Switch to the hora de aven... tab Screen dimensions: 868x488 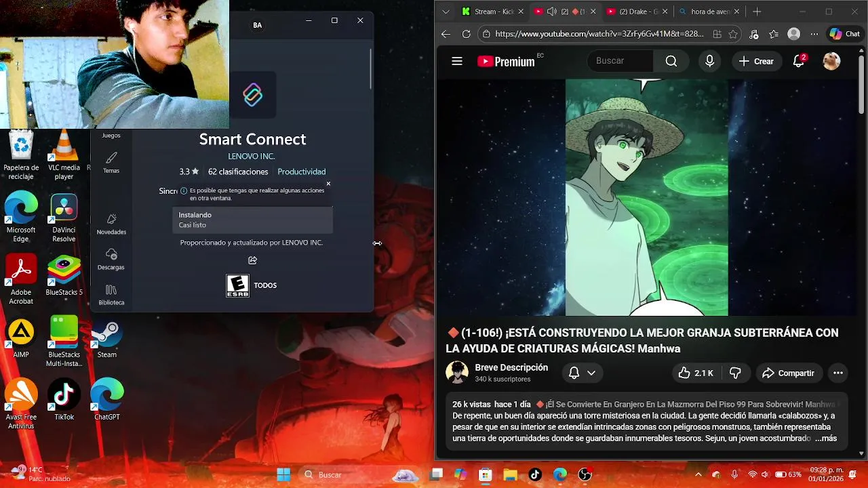pyautogui.click(x=709, y=12)
